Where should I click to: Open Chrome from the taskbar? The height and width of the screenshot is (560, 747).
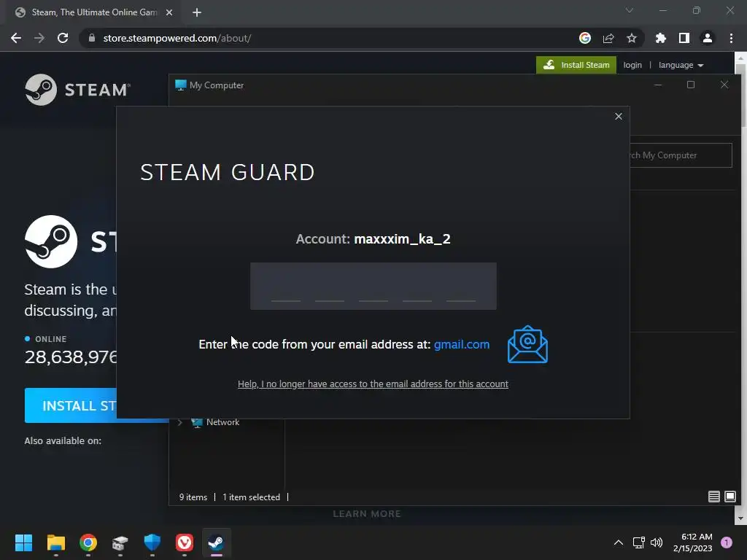88,542
